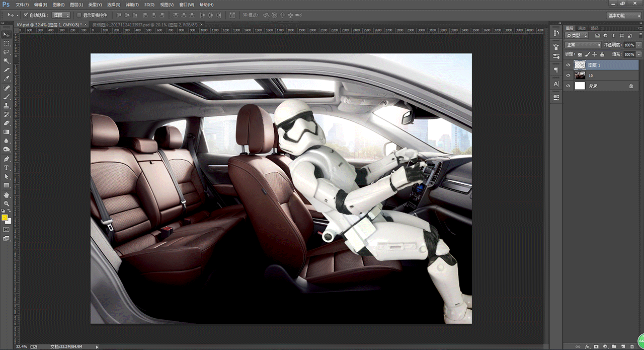644x350 pixels.
Task: Create a new layer
Action: 623,346
